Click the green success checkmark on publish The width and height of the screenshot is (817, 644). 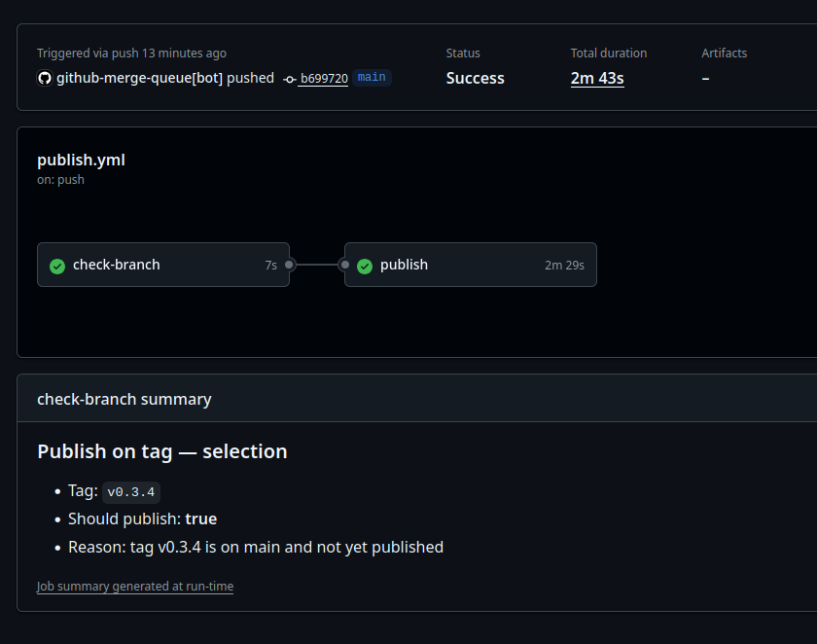click(365, 267)
